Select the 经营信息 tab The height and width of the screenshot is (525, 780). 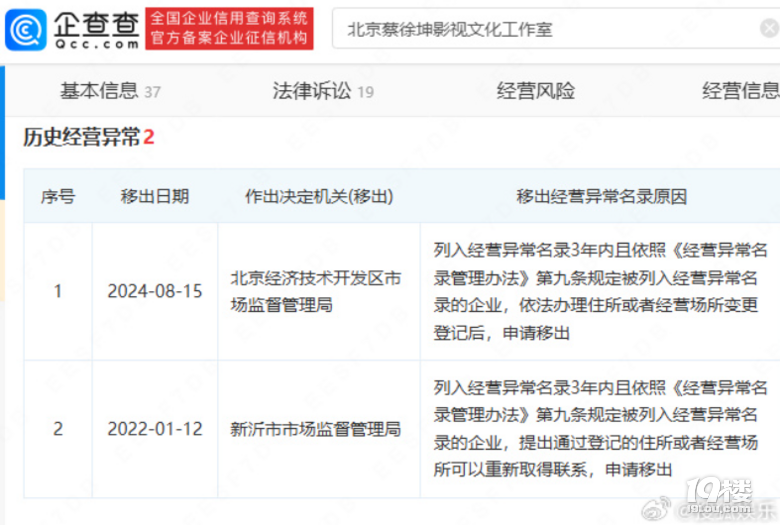click(741, 91)
